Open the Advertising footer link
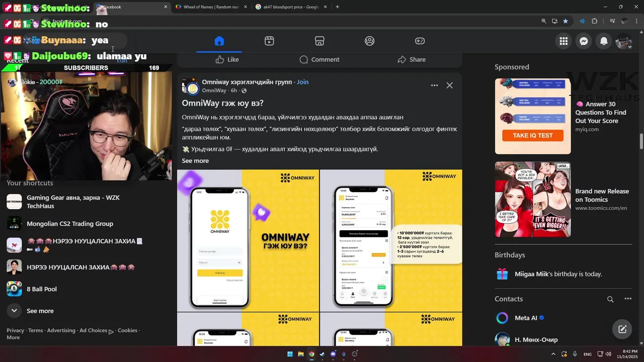 pyautogui.click(x=61, y=330)
